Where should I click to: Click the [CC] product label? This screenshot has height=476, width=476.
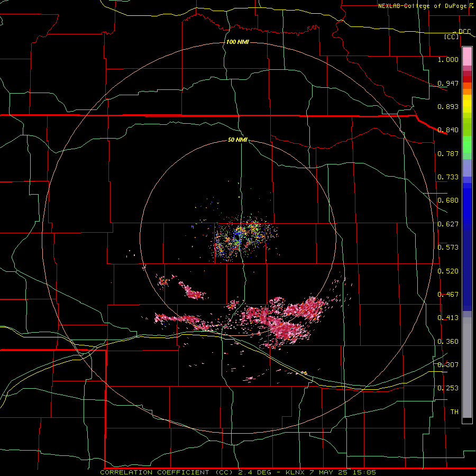pos(452,36)
